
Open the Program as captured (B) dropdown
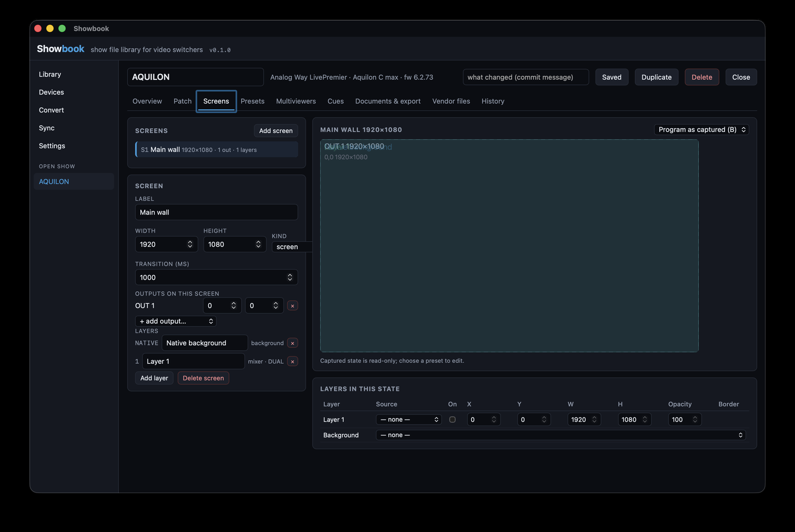pos(701,129)
